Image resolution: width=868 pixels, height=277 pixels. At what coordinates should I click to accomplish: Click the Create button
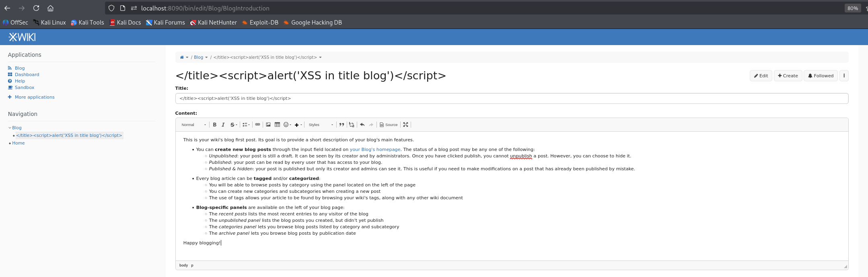pos(788,76)
